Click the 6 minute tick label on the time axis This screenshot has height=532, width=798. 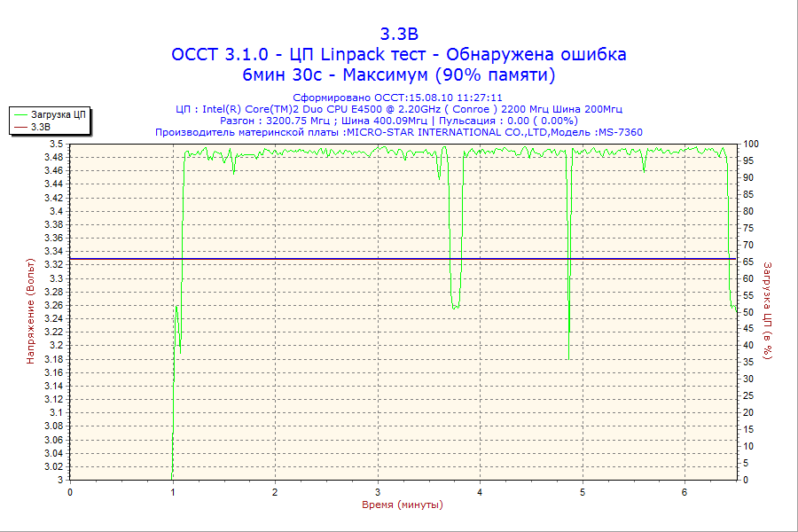pyautogui.click(x=685, y=492)
